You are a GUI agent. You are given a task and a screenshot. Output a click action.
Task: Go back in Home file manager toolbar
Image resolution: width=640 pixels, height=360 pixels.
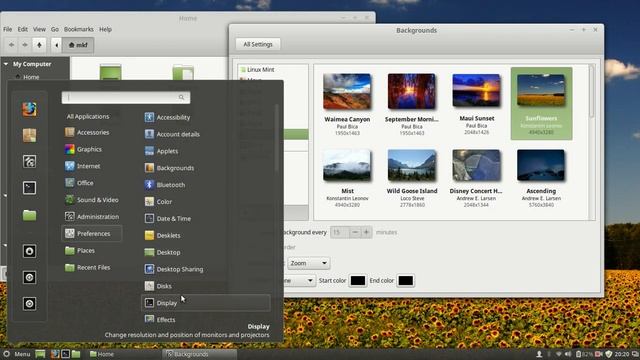(11, 45)
